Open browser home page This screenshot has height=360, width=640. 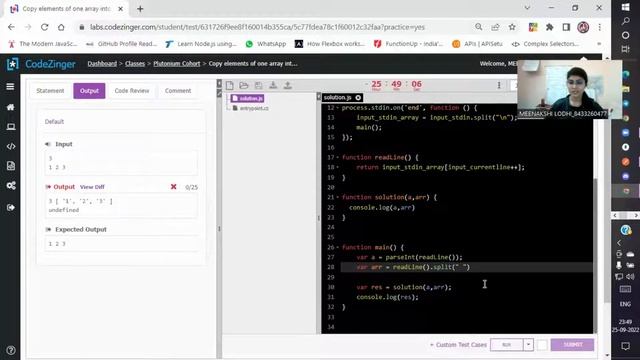[61, 27]
